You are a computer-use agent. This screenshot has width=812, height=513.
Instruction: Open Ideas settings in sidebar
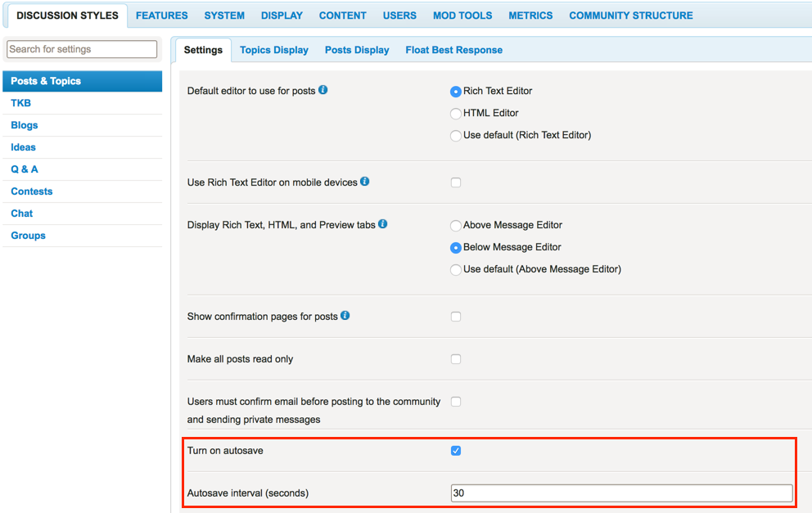pos(83,147)
